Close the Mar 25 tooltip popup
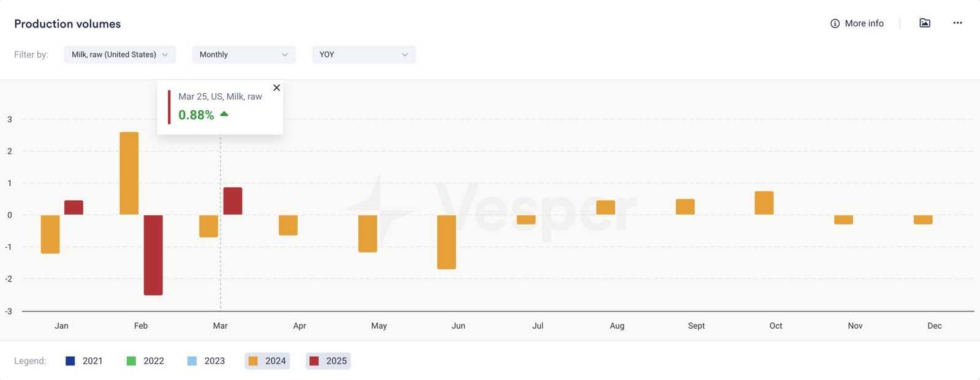The image size is (980, 380). [277, 88]
